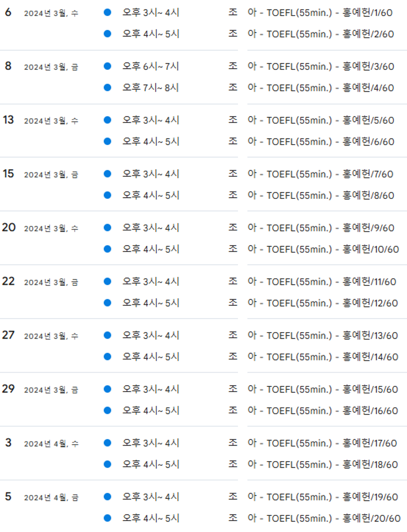Click '2024년 4월, 수' label beside day 3
407x532 pixels.
(51, 444)
